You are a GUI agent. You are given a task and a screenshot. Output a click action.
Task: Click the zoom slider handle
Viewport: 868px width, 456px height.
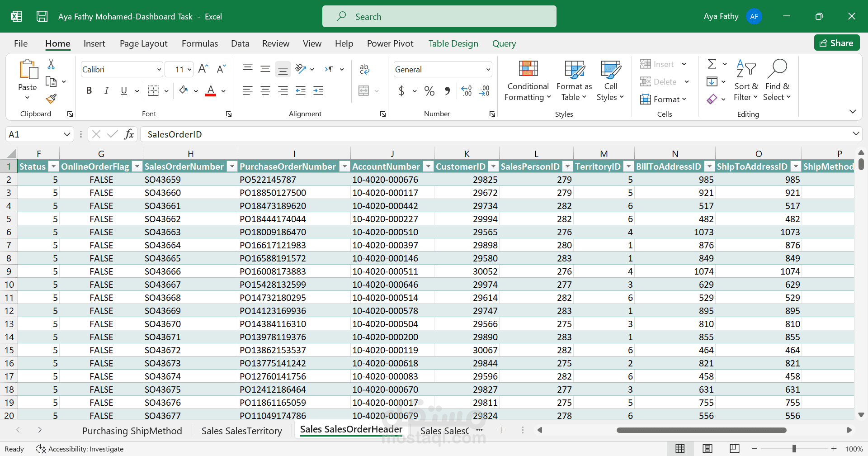tap(794, 449)
